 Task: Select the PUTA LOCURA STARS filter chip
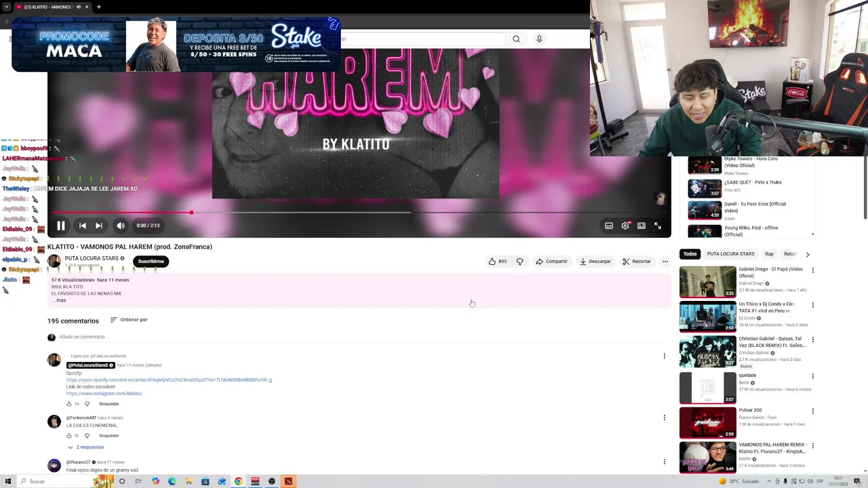[x=730, y=254]
